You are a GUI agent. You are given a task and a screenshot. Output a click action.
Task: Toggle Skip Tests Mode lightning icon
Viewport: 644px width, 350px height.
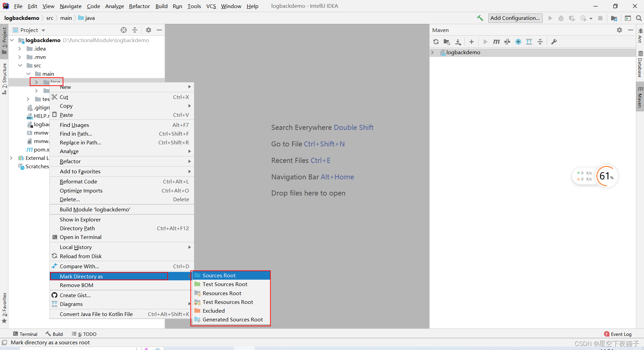pyautogui.click(x=518, y=42)
